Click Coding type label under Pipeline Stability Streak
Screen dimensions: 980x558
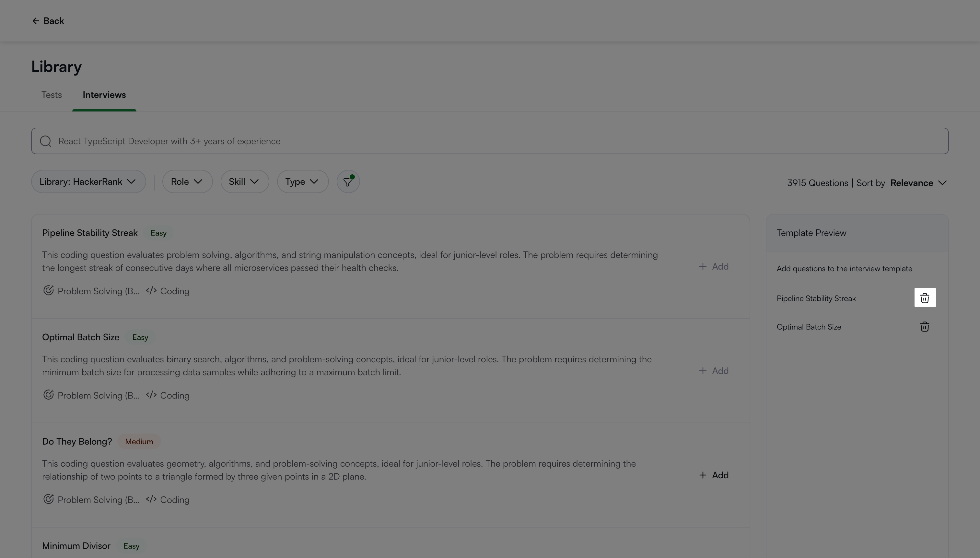tap(175, 291)
